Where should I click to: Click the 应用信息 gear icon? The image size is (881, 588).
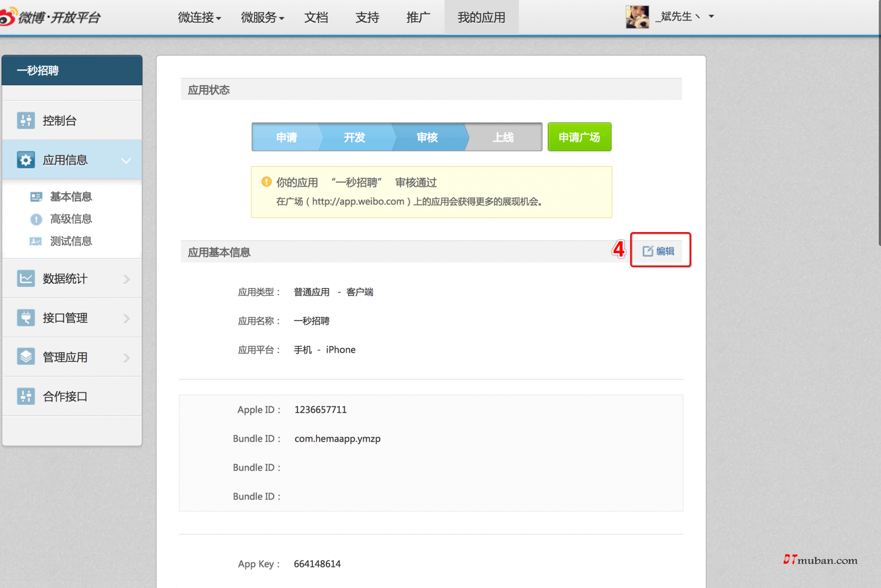point(26,160)
